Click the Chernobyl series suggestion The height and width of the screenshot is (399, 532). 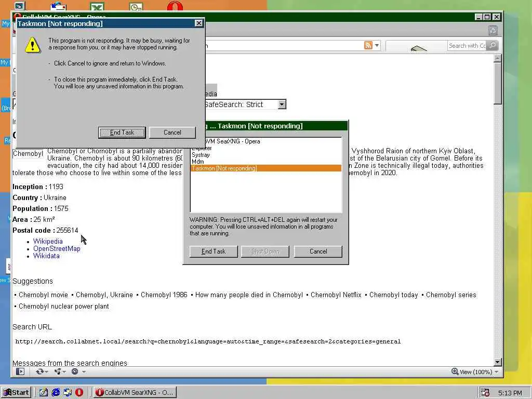(x=451, y=295)
